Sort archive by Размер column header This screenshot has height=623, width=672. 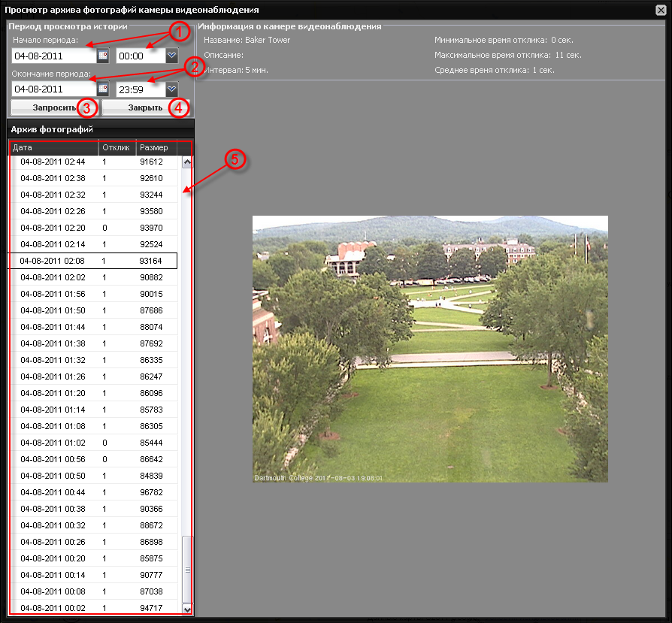pyautogui.click(x=155, y=147)
